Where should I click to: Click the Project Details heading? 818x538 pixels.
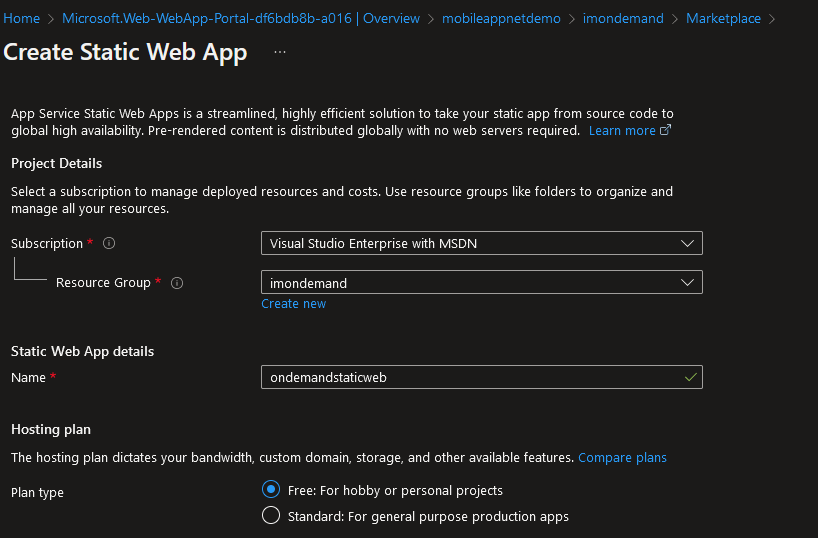[x=56, y=163]
